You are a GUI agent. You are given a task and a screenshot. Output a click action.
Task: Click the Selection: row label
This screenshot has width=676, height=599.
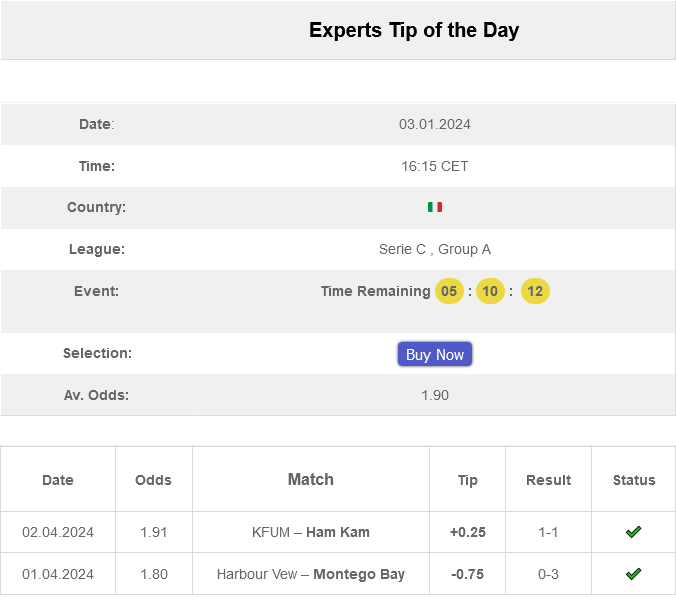[97, 353]
